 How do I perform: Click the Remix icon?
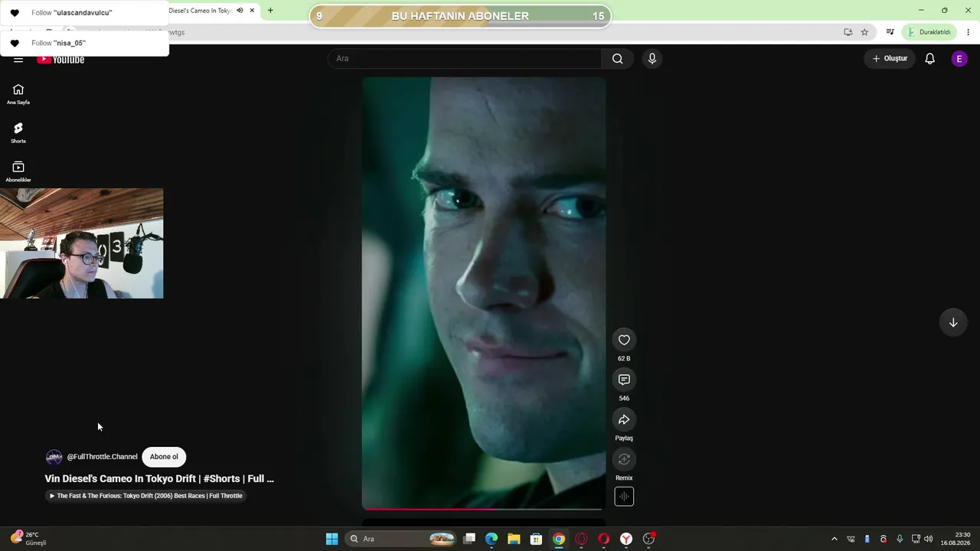coord(624,460)
